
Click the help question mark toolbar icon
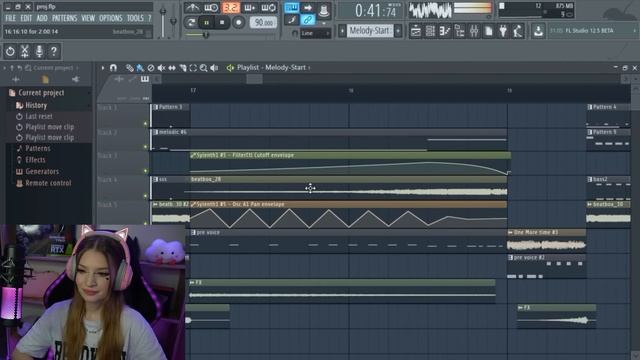coord(53,51)
